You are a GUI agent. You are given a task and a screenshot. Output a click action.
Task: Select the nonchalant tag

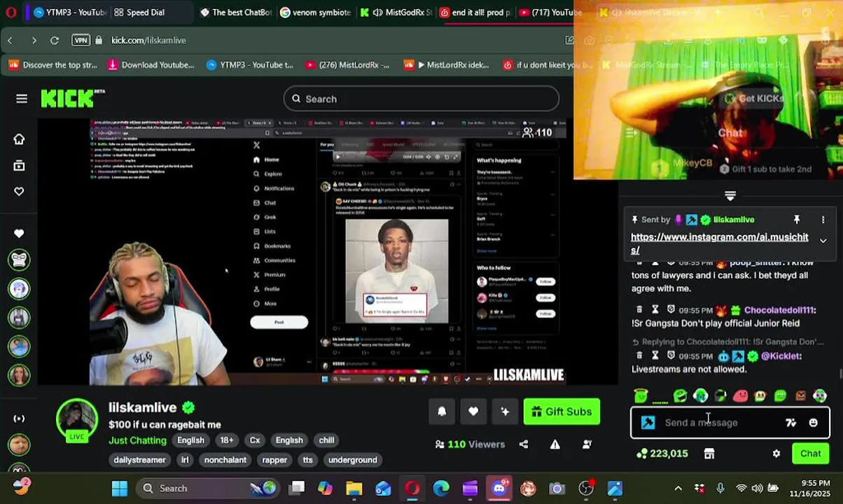pos(225,460)
